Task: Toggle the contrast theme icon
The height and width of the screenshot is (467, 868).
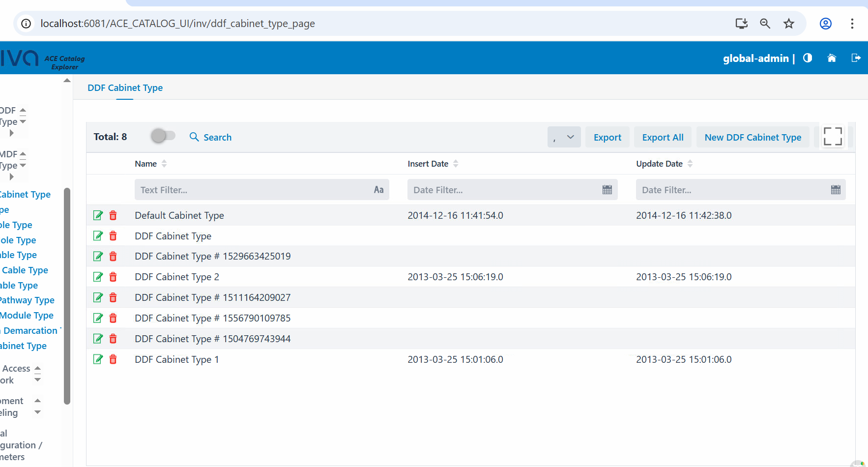Action: [x=808, y=58]
